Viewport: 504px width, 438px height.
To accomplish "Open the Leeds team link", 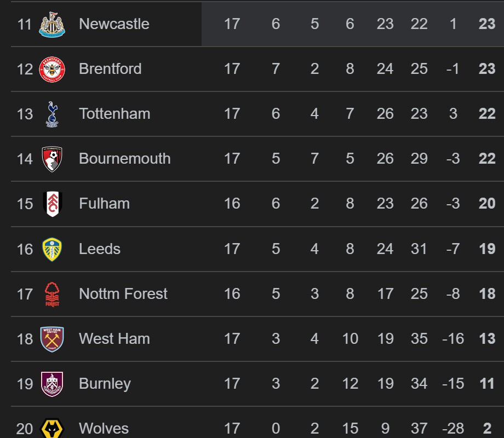I will (100, 249).
